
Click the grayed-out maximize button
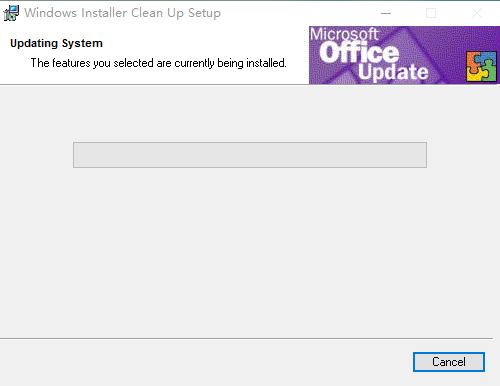click(431, 13)
